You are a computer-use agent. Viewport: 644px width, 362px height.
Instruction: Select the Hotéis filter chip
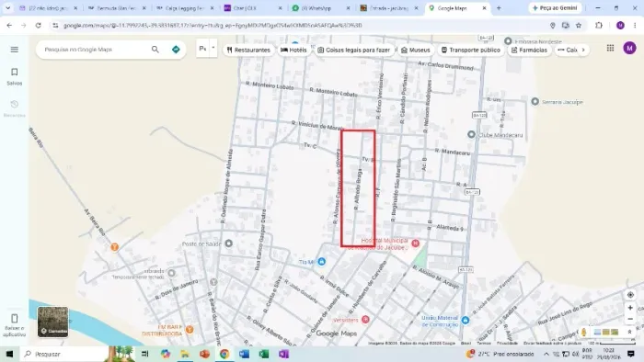click(293, 50)
